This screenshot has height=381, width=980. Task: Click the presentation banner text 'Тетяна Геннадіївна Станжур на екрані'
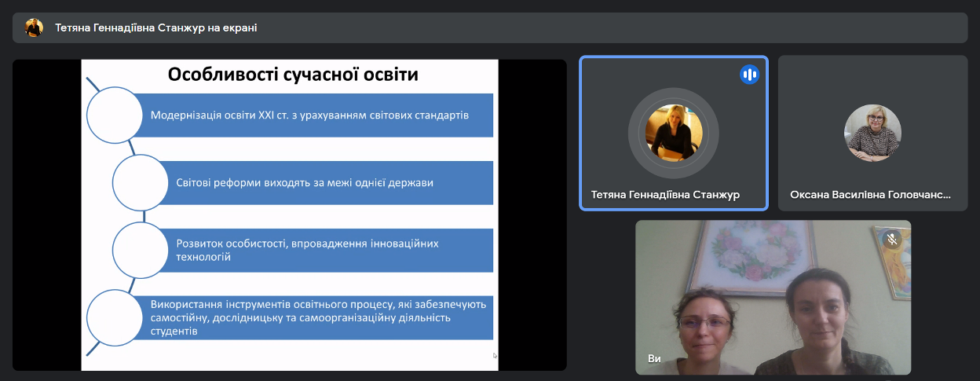(156, 27)
